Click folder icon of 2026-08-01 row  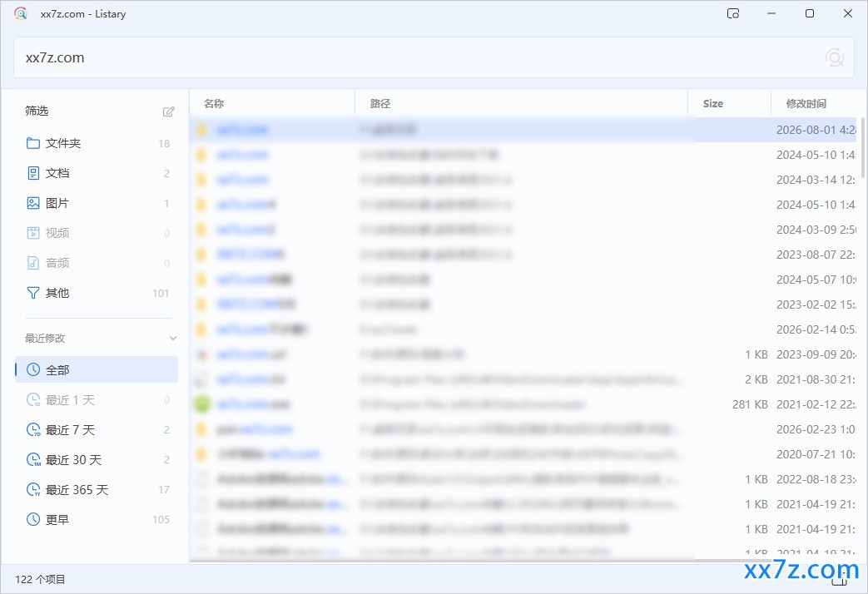click(201, 130)
